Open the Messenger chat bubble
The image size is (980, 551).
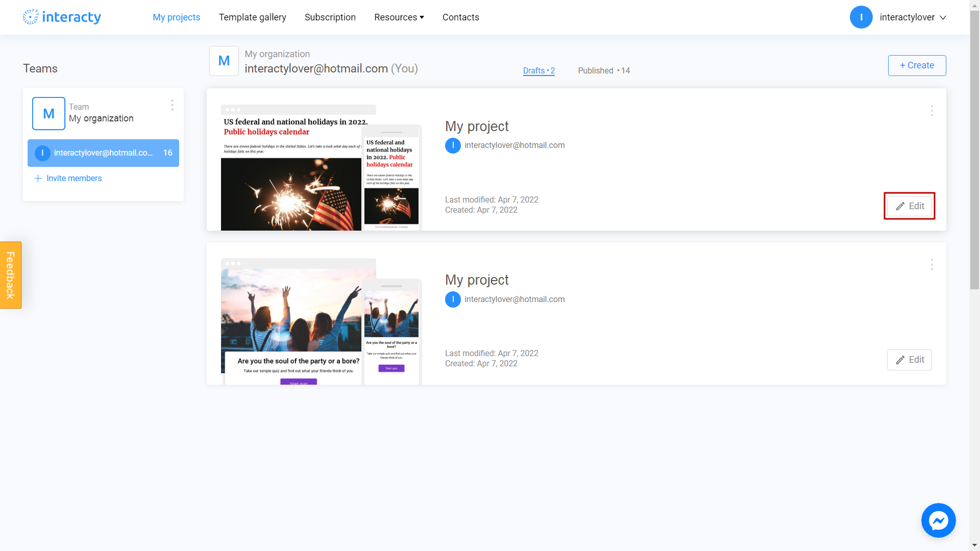pos(938,520)
